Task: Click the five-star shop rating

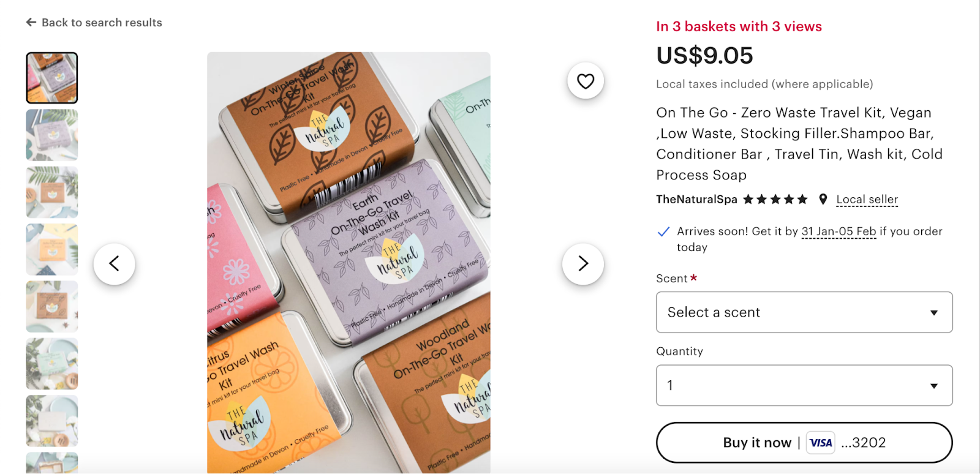Action: click(775, 199)
